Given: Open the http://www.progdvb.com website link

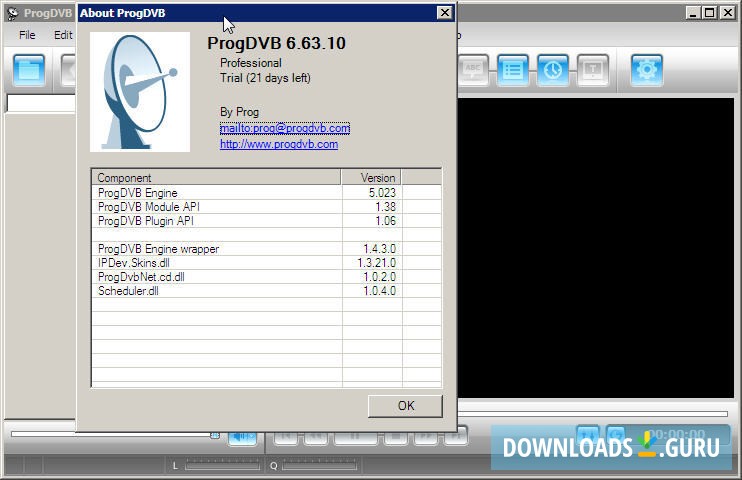Looking at the screenshot, I should pos(279,144).
